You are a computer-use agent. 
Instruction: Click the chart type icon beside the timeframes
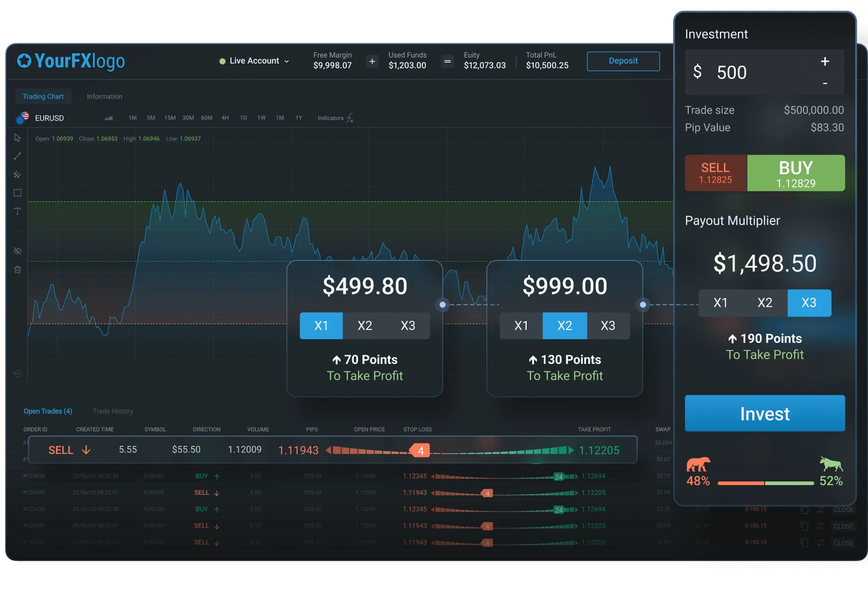[108, 118]
